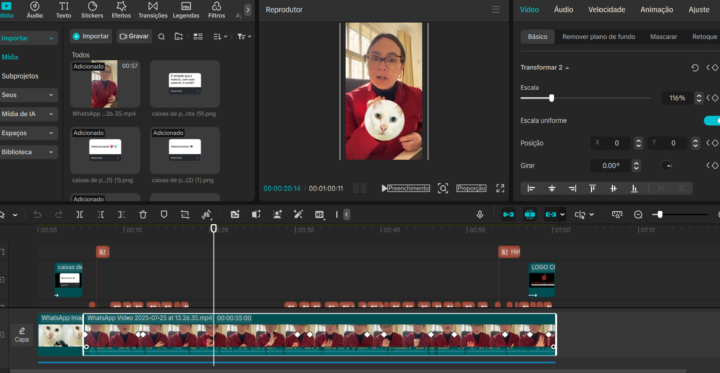Click the Escala slider handle
The width and height of the screenshot is (720, 373).
(551, 98)
